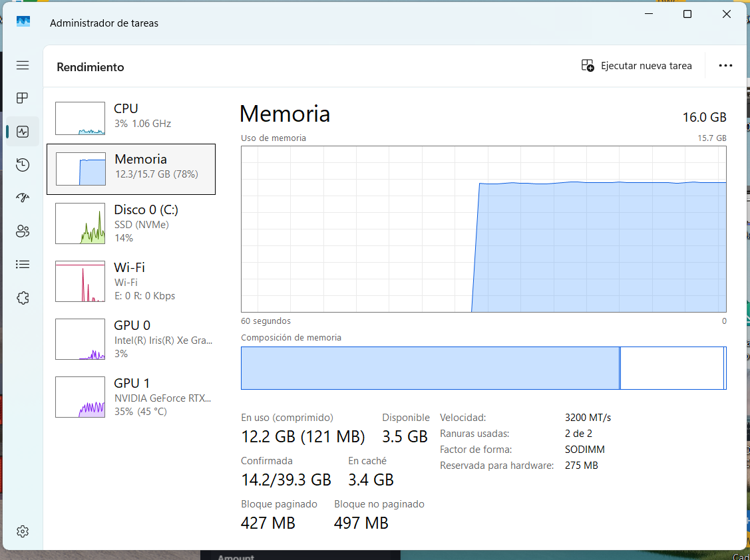750x560 pixels.
Task: Click the Uso de memoria graph
Action: pos(484,229)
